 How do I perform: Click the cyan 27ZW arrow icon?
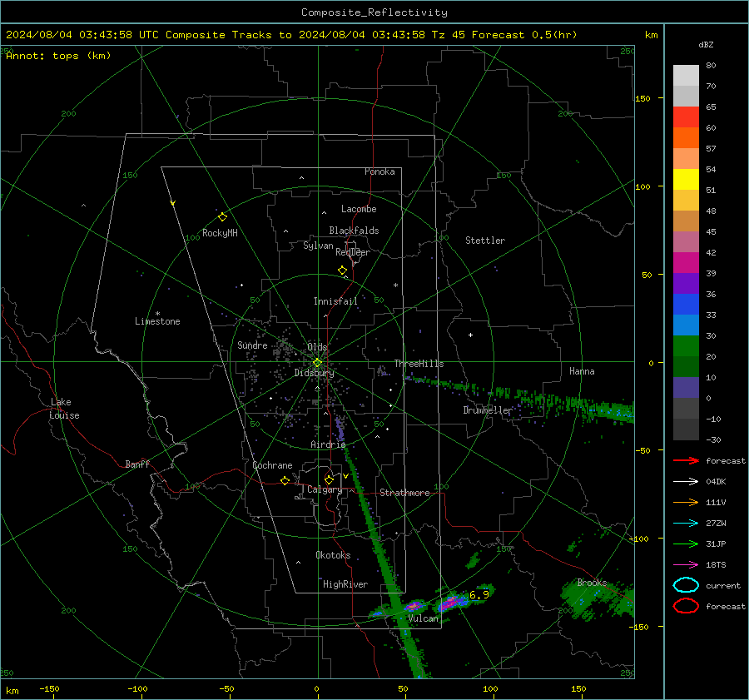pos(686,524)
